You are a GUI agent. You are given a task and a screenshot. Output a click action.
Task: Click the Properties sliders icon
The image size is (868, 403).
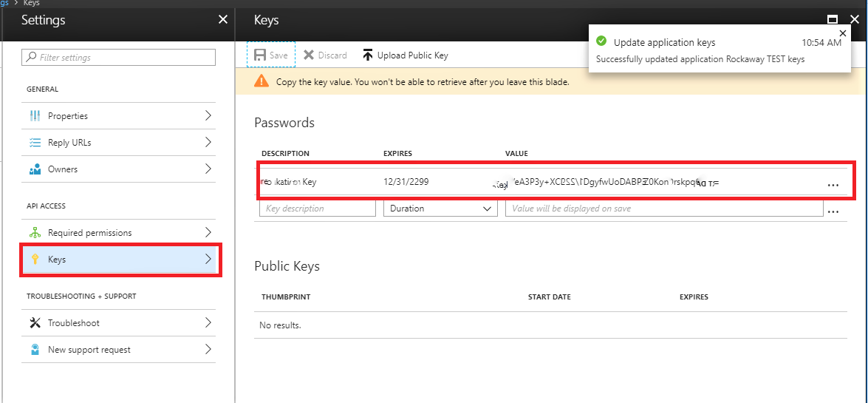coord(35,116)
